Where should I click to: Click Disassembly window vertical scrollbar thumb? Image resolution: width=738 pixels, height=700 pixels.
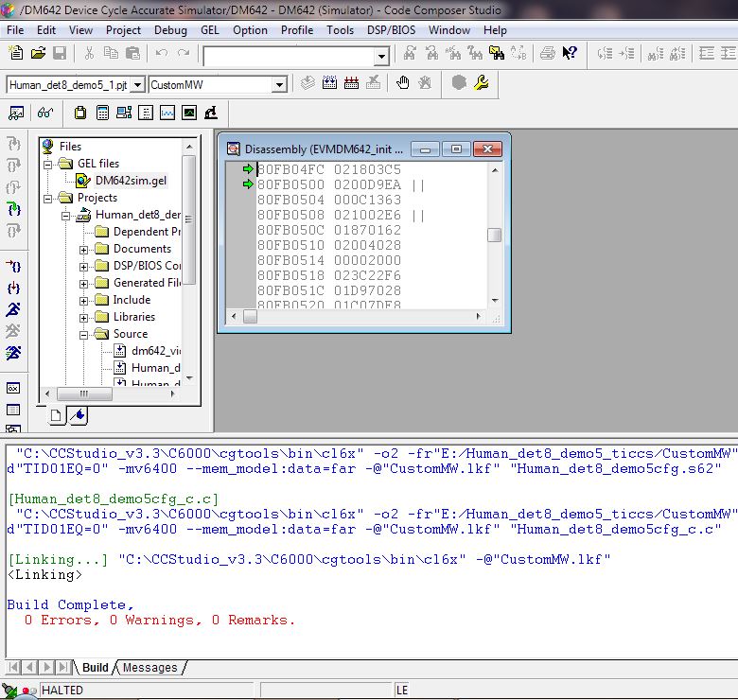click(494, 235)
